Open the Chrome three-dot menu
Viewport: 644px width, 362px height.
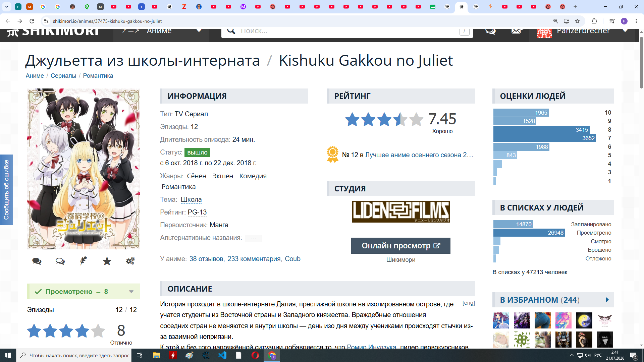click(x=636, y=21)
